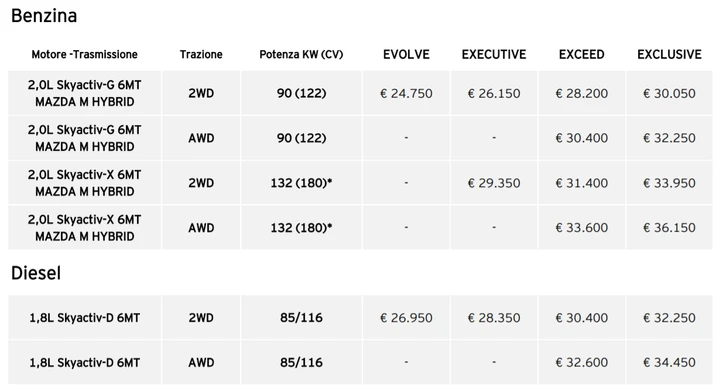Image resolution: width=720 pixels, height=390 pixels.
Task: Click the Potenza KW (CV) header
Action: tap(301, 55)
